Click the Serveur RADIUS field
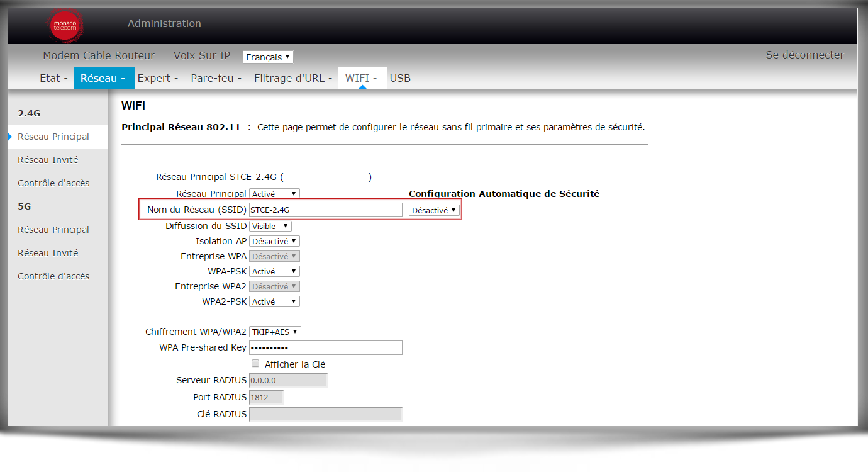 pos(289,380)
